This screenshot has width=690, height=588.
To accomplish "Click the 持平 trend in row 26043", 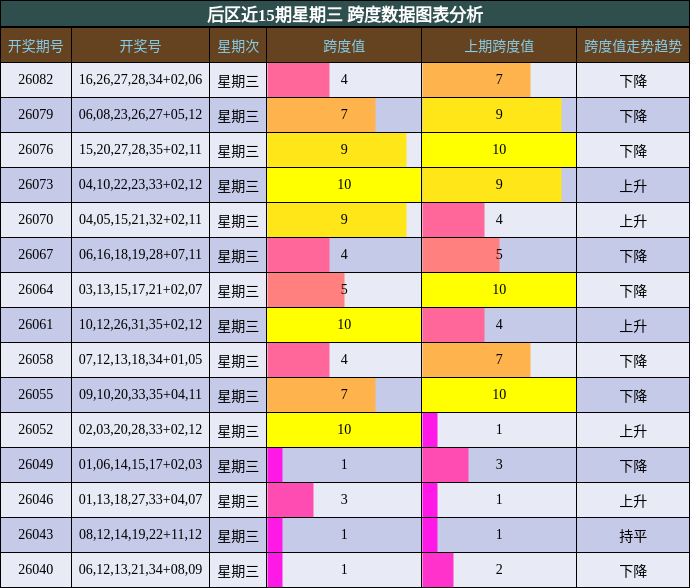I will (633, 536).
